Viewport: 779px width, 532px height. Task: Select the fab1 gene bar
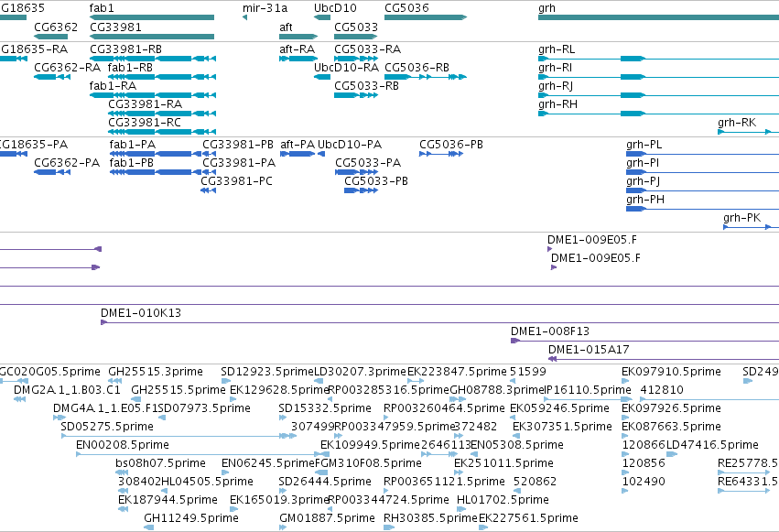(x=152, y=17)
